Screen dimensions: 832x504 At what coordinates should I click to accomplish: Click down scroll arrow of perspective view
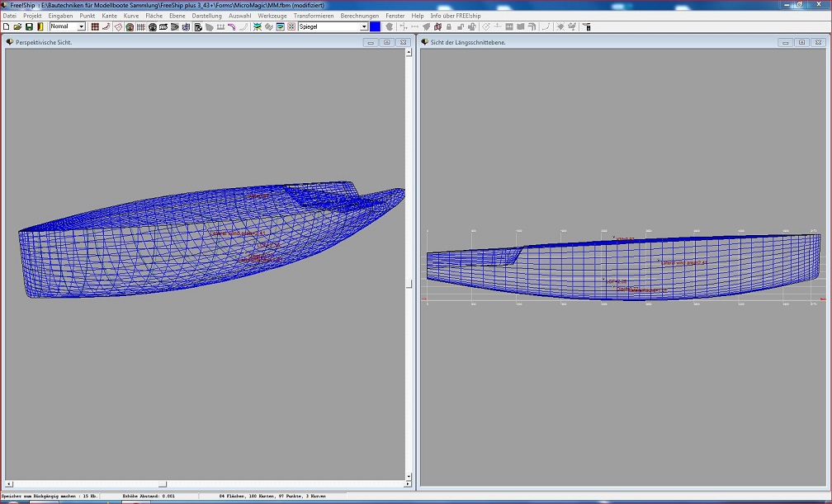(409, 476)
